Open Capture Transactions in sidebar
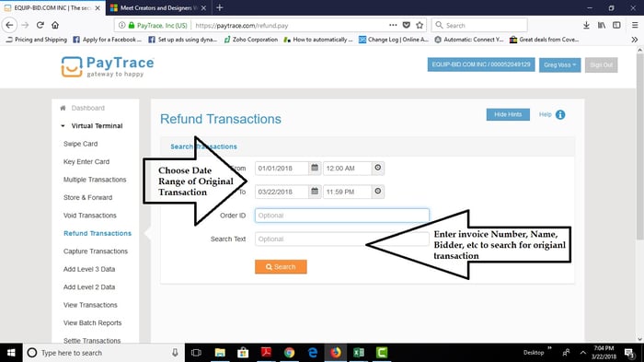Image resolution: width=644 pixels, height=362 pixels. [96, 251]
